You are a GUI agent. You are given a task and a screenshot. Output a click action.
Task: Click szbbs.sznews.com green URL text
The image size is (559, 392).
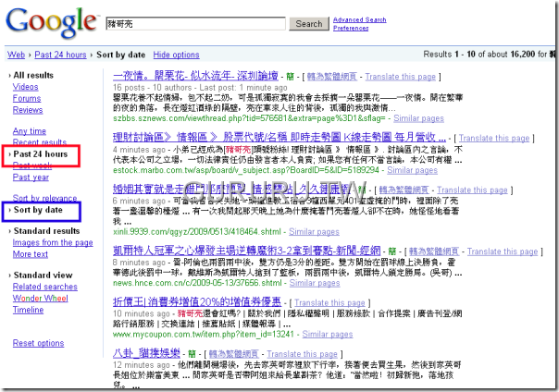249,118
